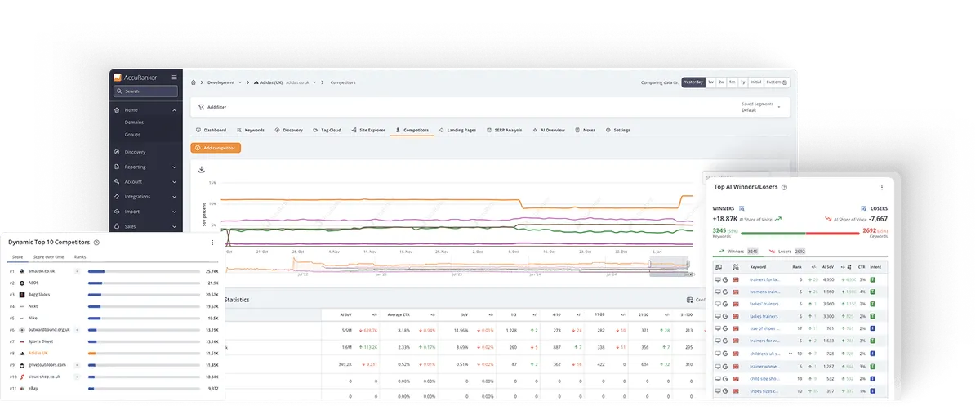Viewport: 980px width, 410px height.
Task: Collapse the Home section chevron
Action: (174, 109)
